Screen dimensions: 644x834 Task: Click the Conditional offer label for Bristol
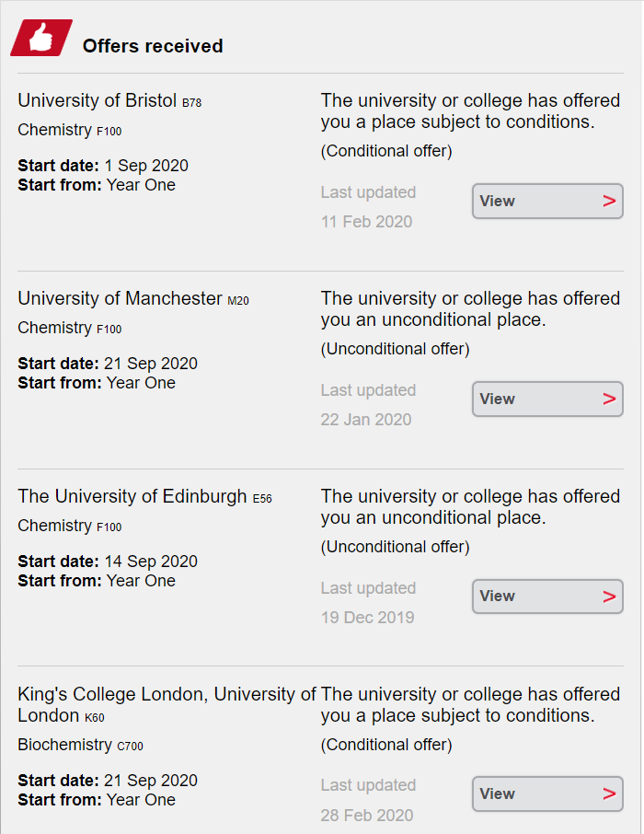click(386, 151)
